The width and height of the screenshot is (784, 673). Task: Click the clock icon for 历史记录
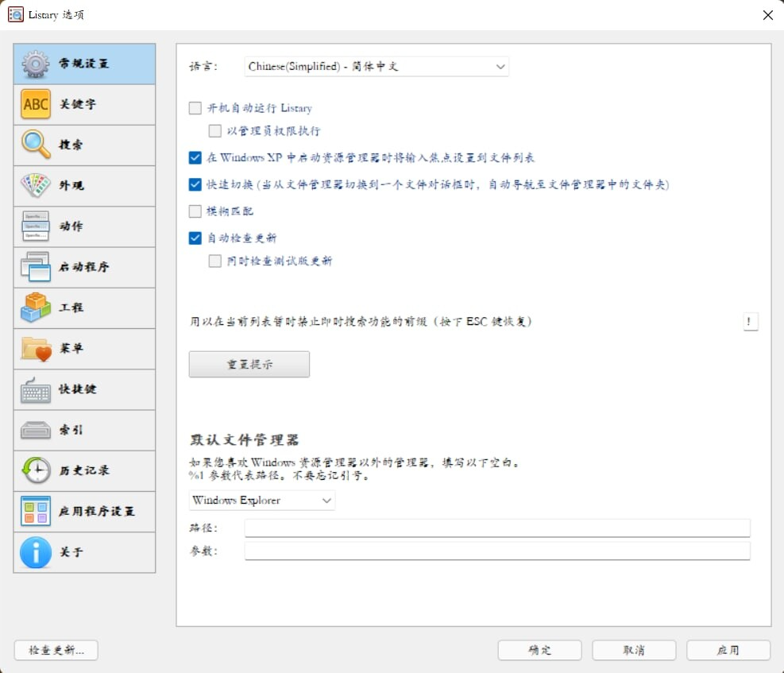[36, 470]
